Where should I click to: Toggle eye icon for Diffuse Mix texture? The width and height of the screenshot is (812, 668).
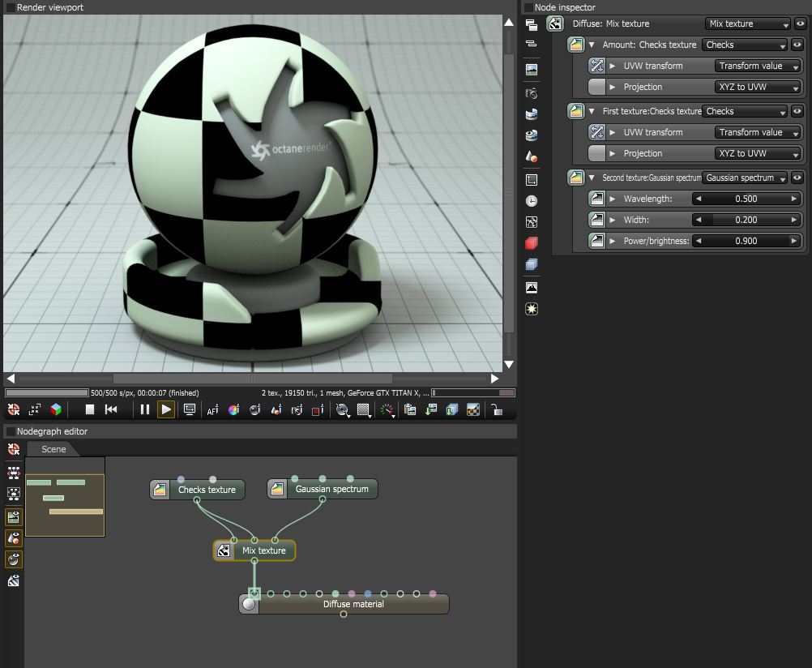coord(798,24)
